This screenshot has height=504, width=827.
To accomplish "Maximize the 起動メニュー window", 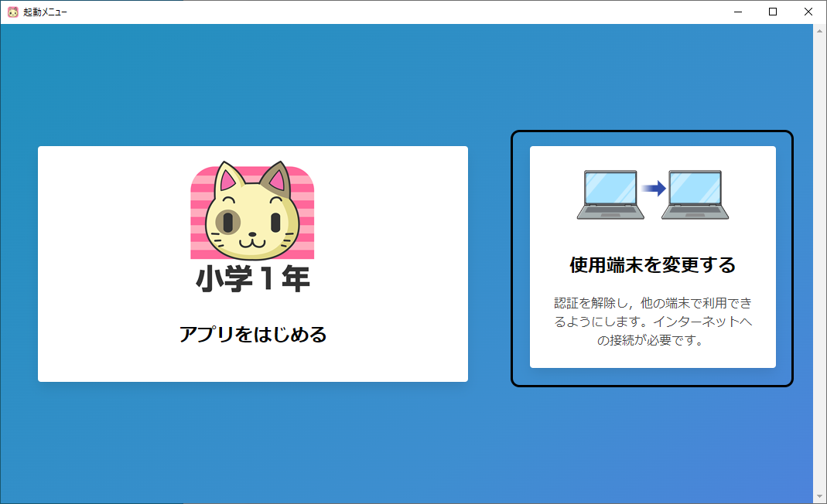I will [773, 12].
